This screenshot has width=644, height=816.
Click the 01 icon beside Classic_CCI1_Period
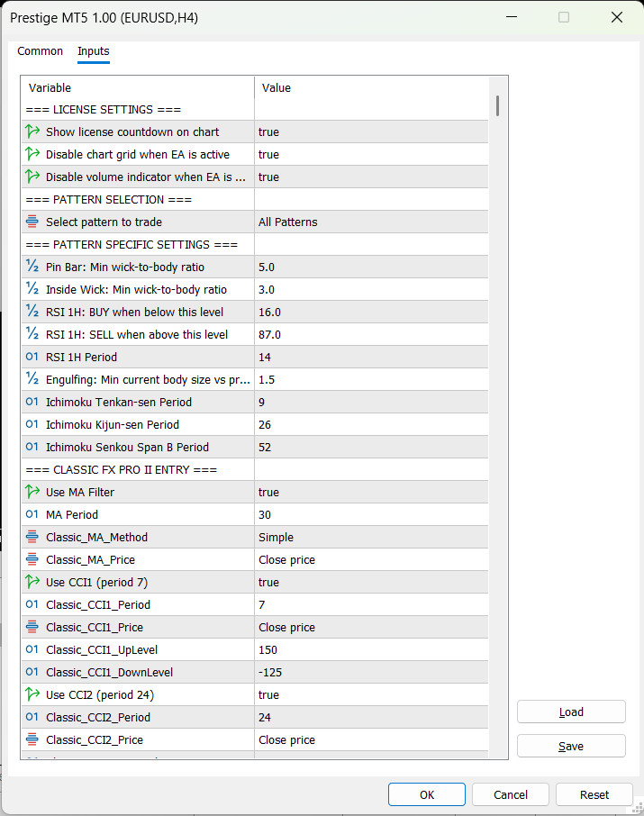[x=32, y=604]
